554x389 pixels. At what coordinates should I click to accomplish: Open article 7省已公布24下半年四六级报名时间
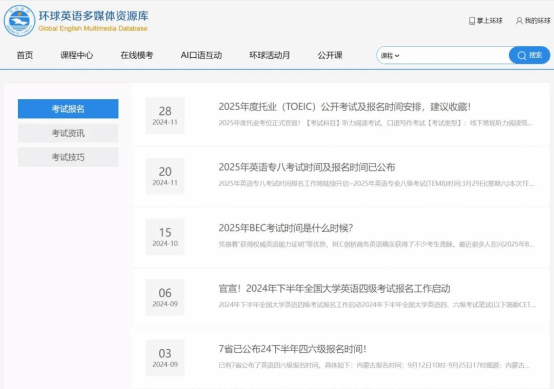[x=292, y=349]
